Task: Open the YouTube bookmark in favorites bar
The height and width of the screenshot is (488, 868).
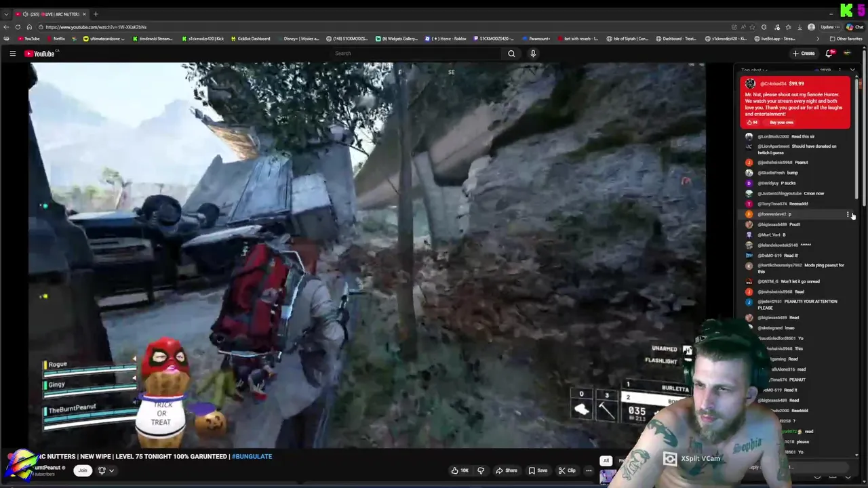Action: [x=28, y=39]
